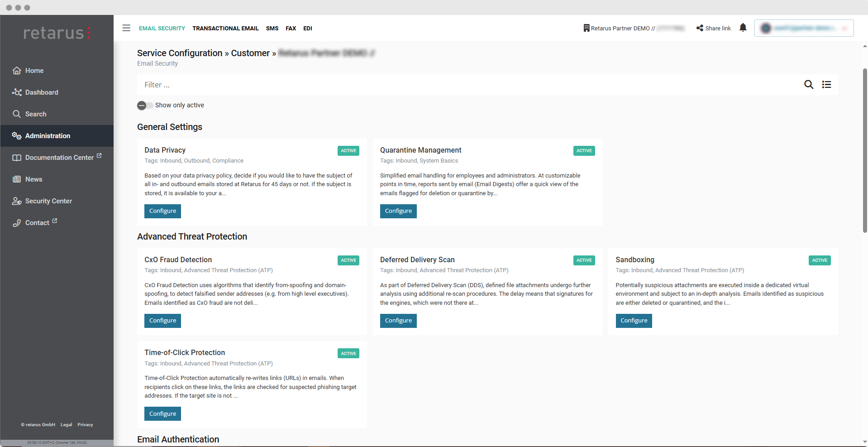Switch to the SMS tab
The width and height of the screenshot is (868, 447).
click(272, 28)
